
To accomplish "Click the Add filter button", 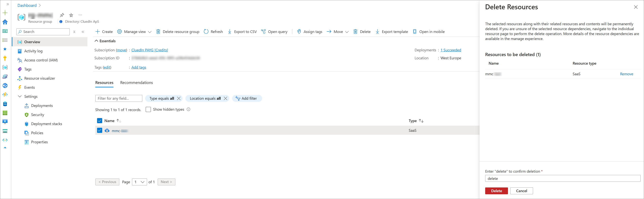I will coord(247,99).
